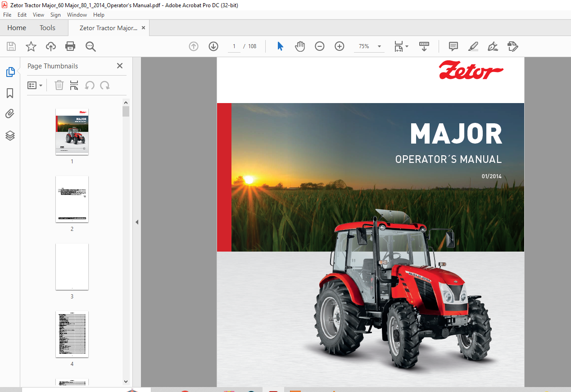
Task: Select the Highlight text pen tool
Action: point(473,46)
